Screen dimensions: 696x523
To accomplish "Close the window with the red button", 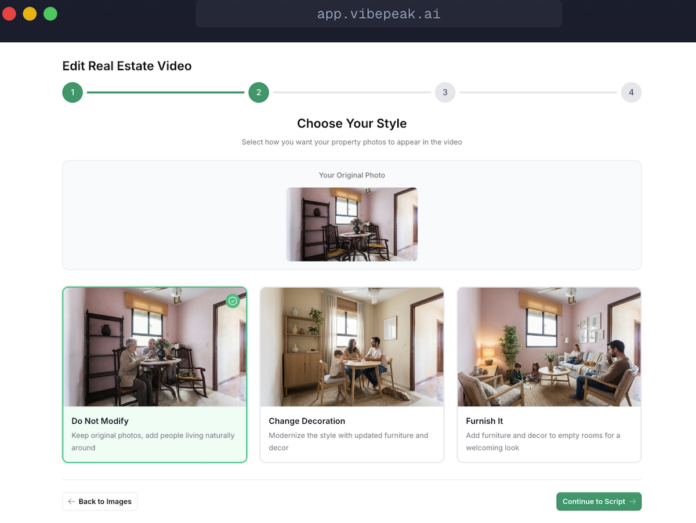I will 9,14.
